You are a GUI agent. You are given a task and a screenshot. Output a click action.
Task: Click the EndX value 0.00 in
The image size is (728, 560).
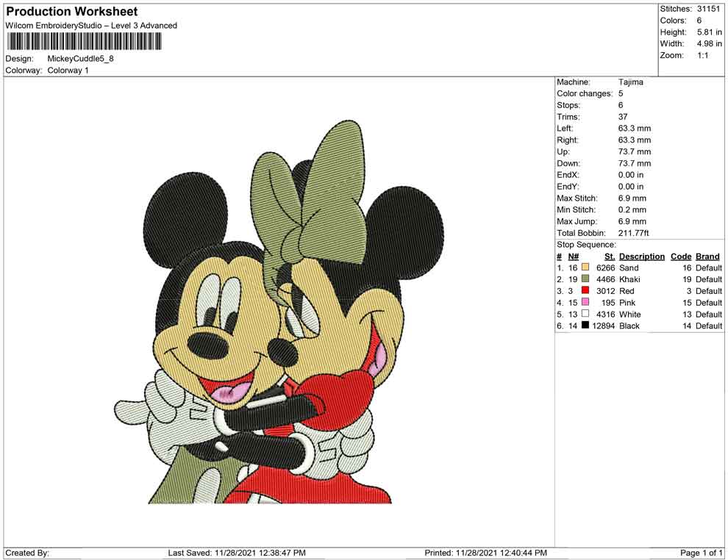(x=630, y=175)
